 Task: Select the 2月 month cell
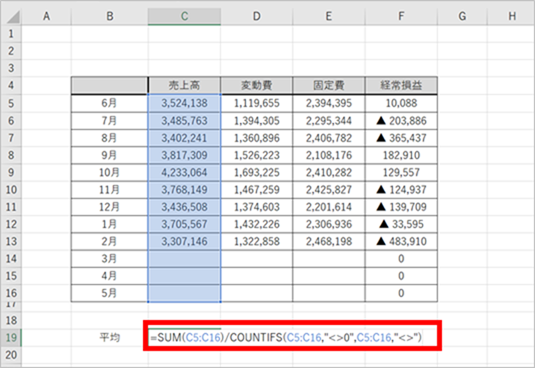coord(110,241)
